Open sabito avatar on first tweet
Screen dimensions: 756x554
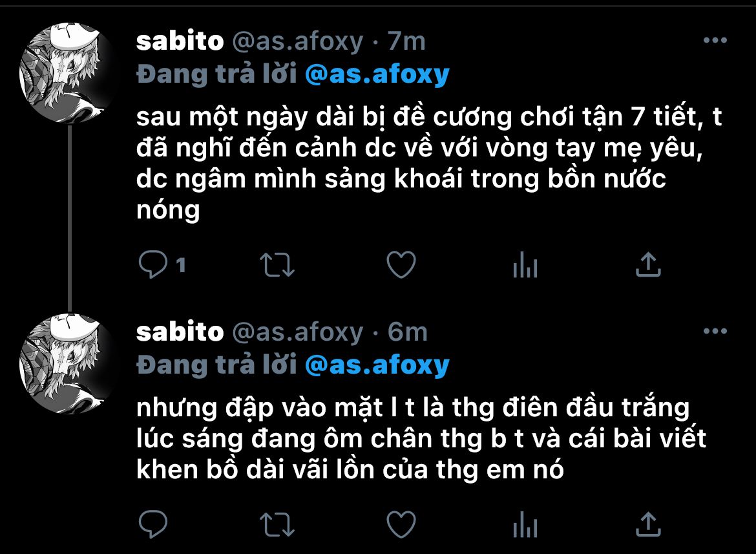coord(67,73)
